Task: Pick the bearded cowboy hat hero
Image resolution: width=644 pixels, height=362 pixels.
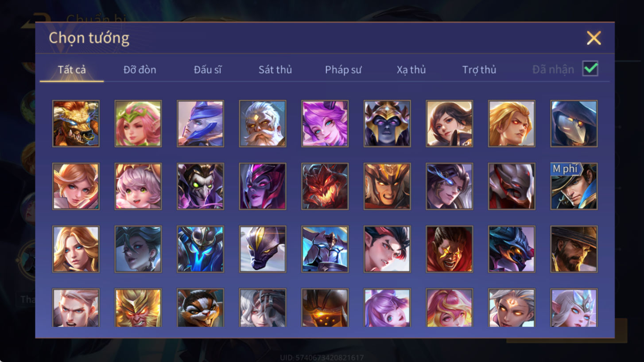Action: pos(574,249)
